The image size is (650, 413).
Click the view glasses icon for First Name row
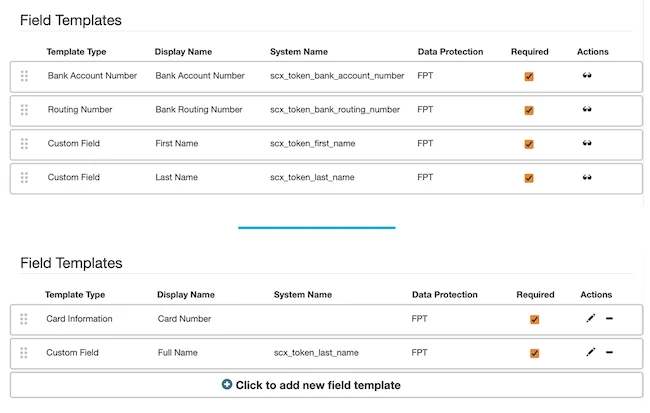click(587, 143)
